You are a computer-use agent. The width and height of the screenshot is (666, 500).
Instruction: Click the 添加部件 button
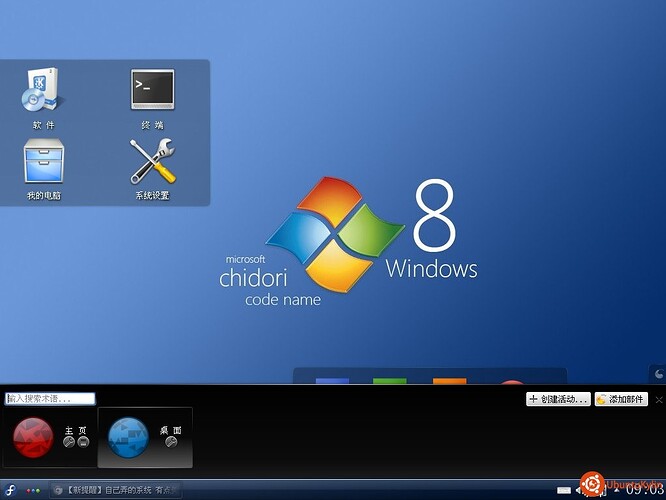[621, 399]
